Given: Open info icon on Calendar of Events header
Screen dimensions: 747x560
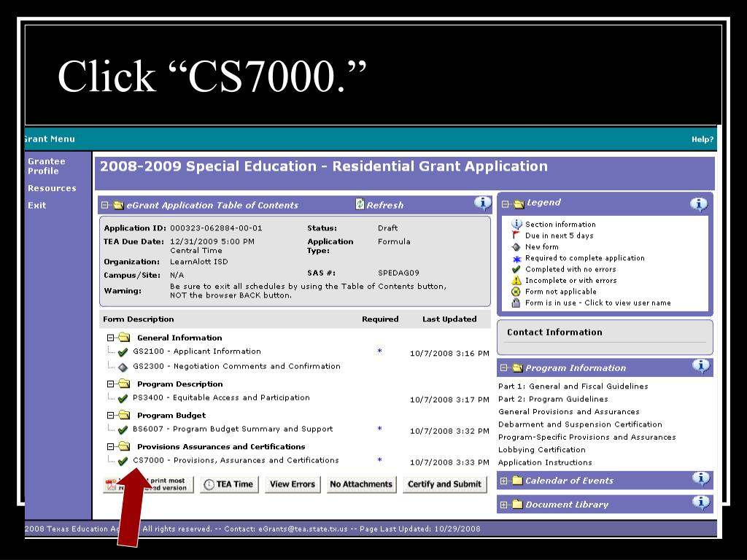Looking at the screenshot, I should click(700, 478).
